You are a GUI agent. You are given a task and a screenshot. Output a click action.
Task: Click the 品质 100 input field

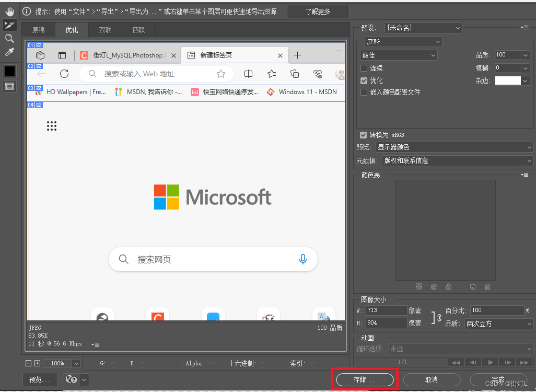pos(508,55)
